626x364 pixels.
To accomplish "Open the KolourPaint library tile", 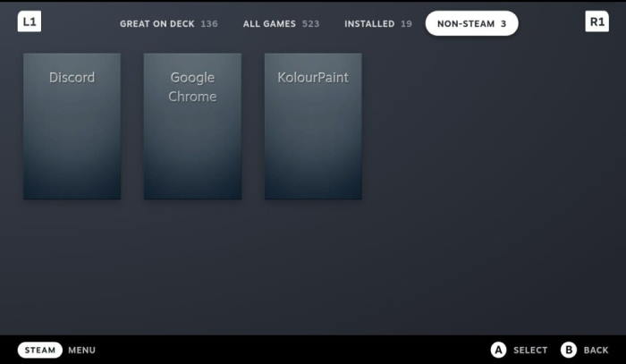I will [x=313, y=126].
